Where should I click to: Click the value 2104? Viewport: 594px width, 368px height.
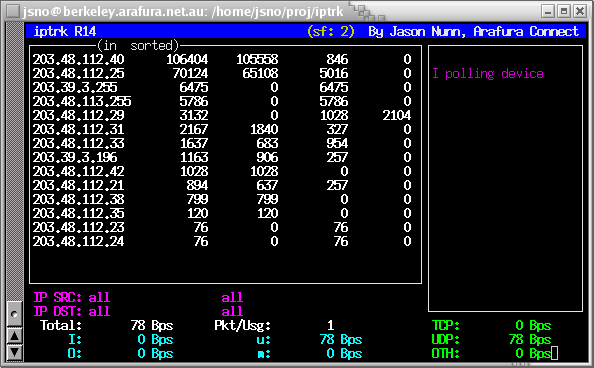(397, 116)
